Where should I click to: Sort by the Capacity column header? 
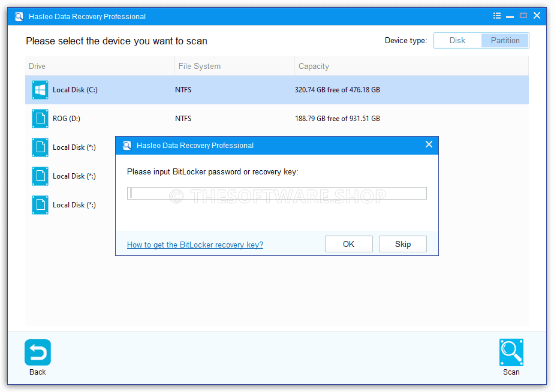tap(412, 66)
